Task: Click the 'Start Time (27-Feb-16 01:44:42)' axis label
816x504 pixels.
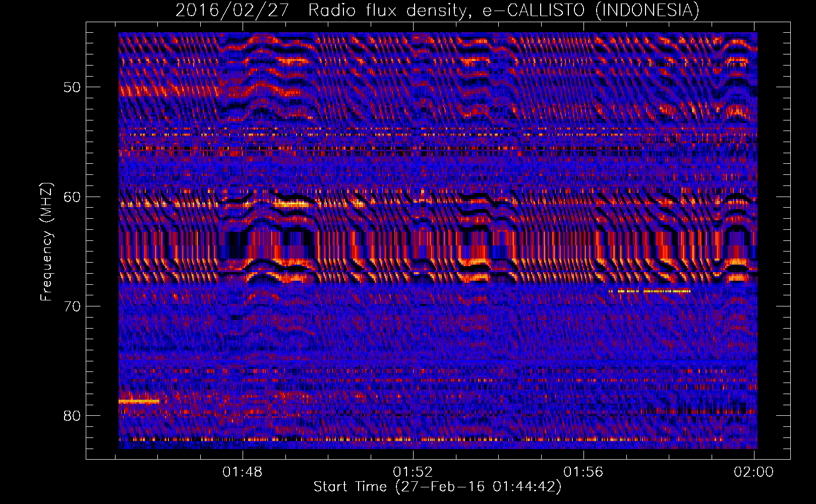Action: [x=437, y=487]
